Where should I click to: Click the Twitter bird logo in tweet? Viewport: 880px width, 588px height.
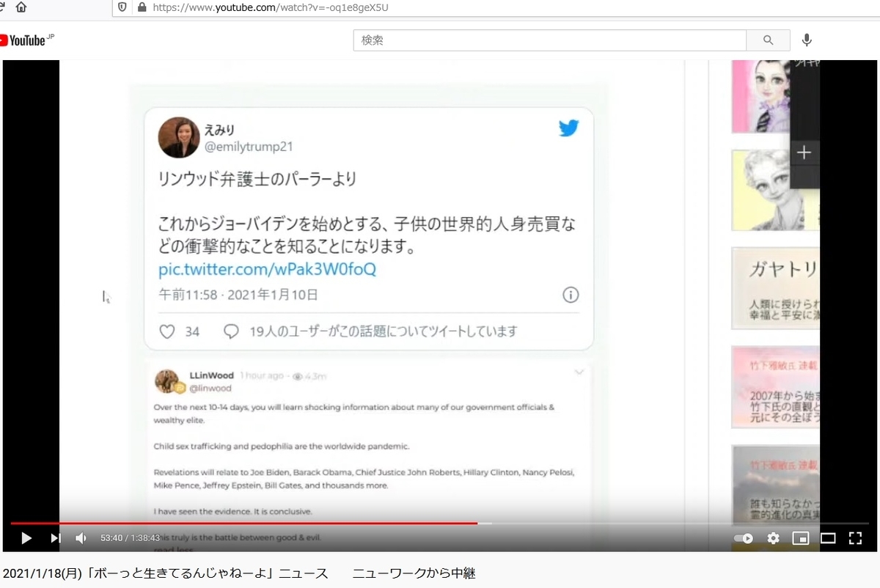568,128
